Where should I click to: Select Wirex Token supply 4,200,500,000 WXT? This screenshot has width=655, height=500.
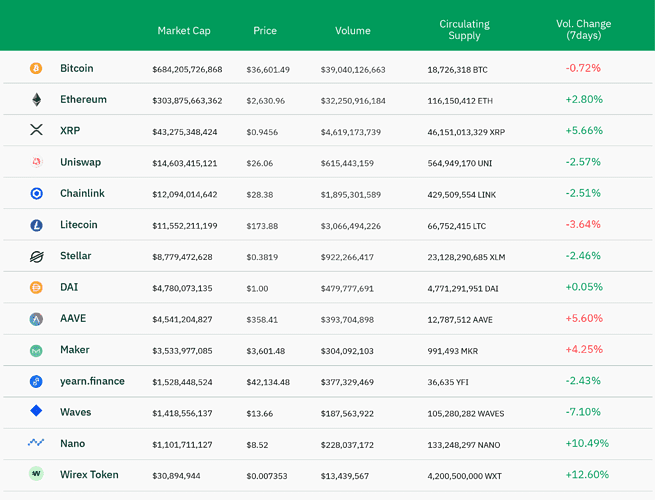click(x=465, y=476)
